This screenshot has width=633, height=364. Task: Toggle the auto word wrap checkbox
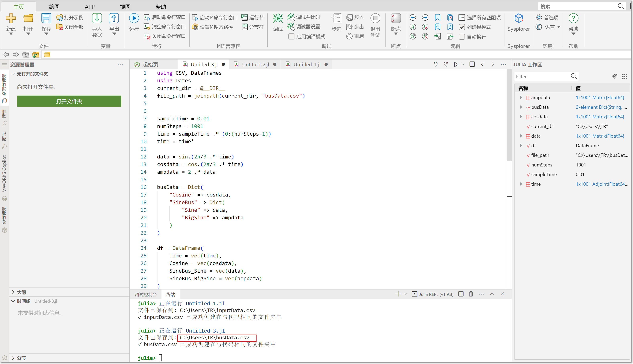pyautogui.click(x=462, y=36)
